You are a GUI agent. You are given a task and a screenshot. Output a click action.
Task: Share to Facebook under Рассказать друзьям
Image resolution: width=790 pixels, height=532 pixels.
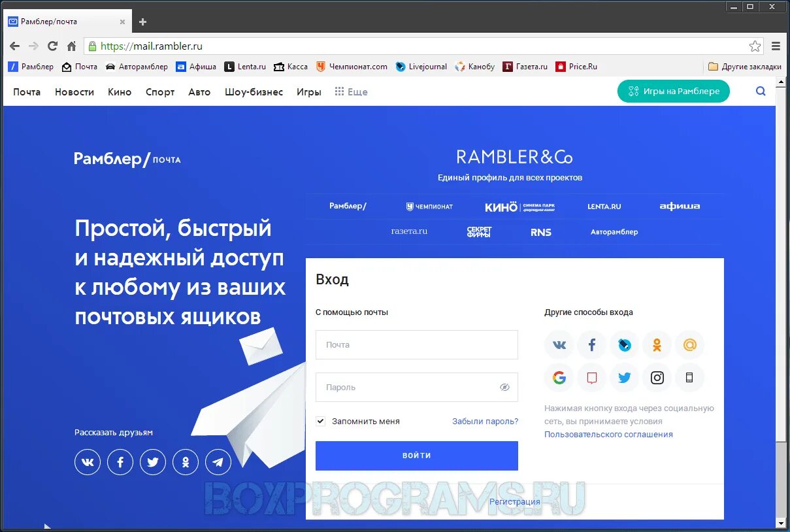point(120,462)
